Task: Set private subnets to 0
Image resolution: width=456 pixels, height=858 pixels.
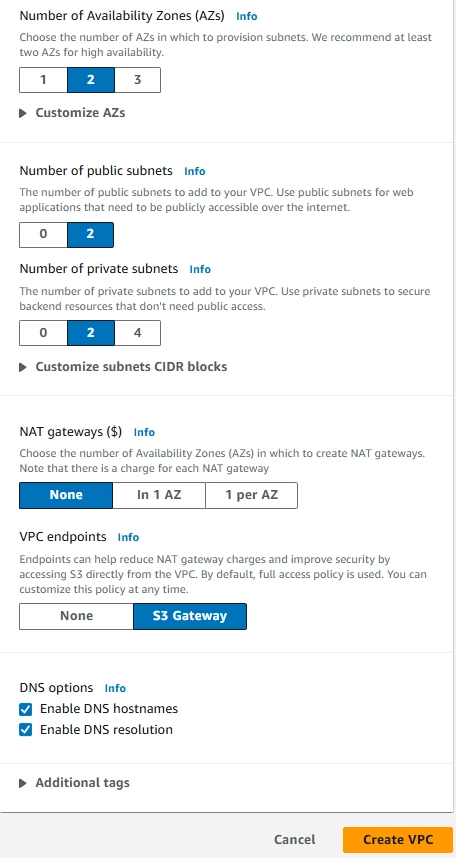Action: [x=43, y=333]
